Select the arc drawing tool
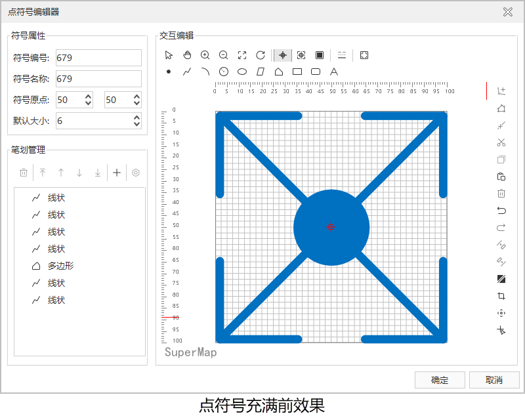525x420 pixels. coord(205,72)
